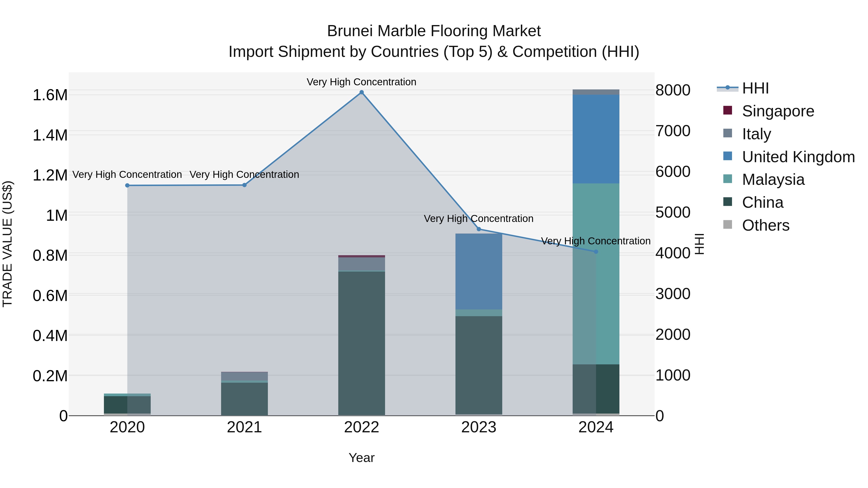The width and height of the screenshot is (868, 488).
Task: Click 'Very High Concentration' label above 2024
Action: [x=596, y=241]
